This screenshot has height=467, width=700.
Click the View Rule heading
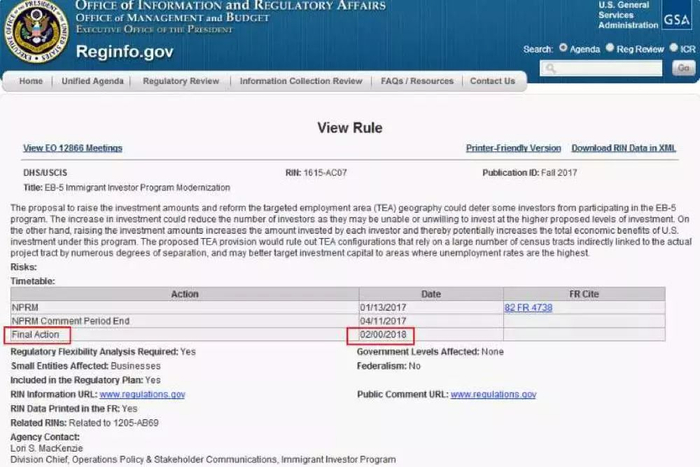350,128
